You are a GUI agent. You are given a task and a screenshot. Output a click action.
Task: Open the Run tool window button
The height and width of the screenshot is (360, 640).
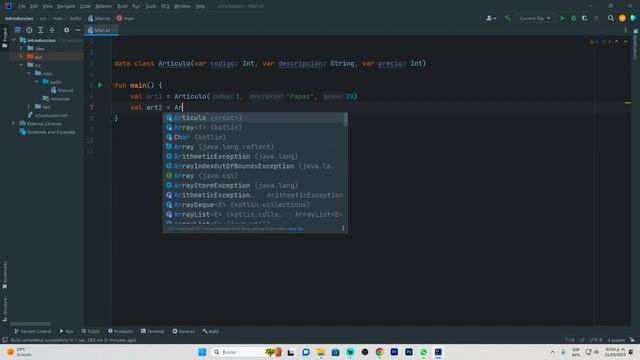click(67, 331)
